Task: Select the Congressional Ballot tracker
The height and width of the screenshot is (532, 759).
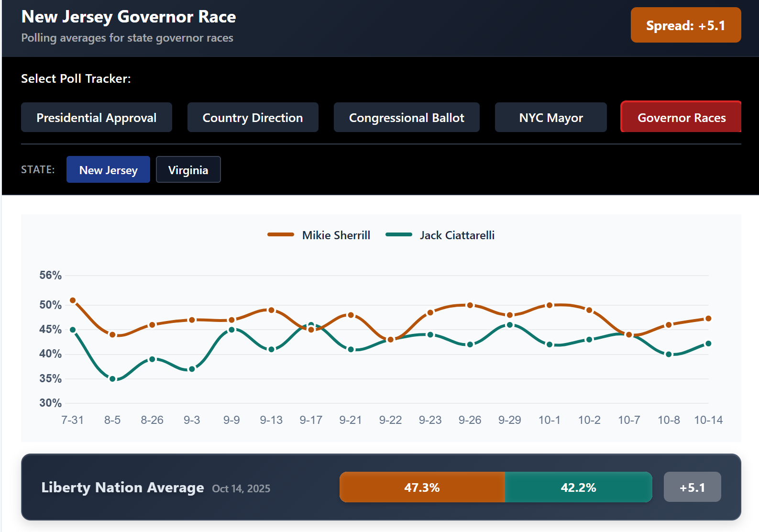Action: point(406,118)
